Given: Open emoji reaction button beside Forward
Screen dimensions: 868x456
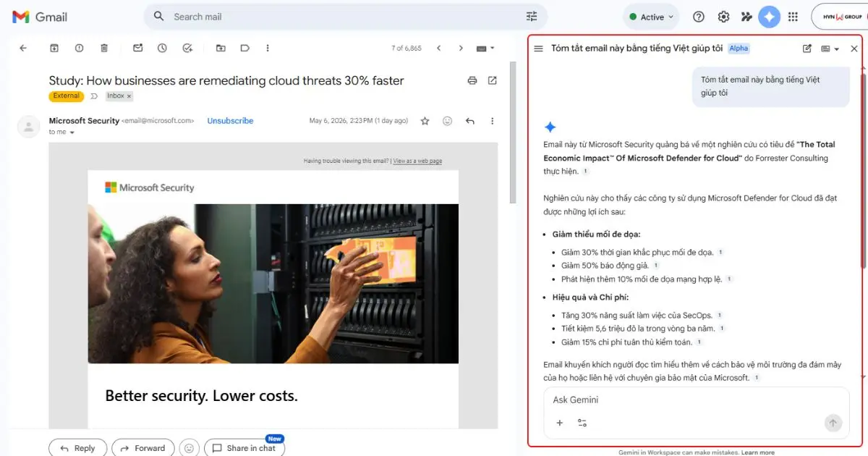Looking at the screenshot, I should point(190,448).
